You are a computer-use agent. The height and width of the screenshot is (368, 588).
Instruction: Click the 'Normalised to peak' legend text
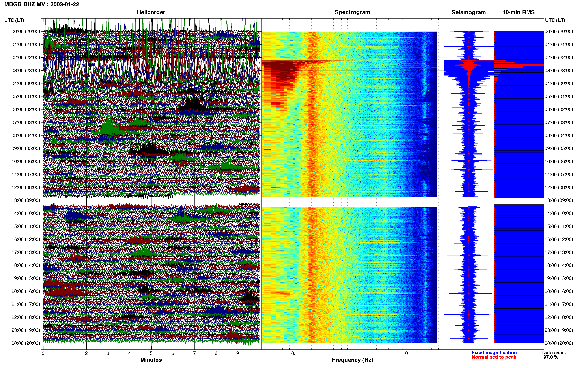coord(494,357)
